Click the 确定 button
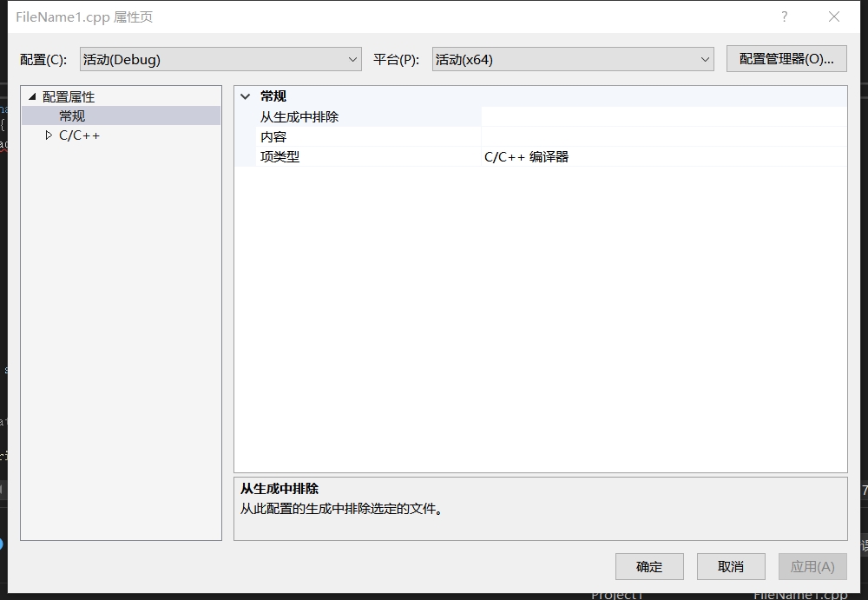 pyautogui.click(x=649, y=566)
